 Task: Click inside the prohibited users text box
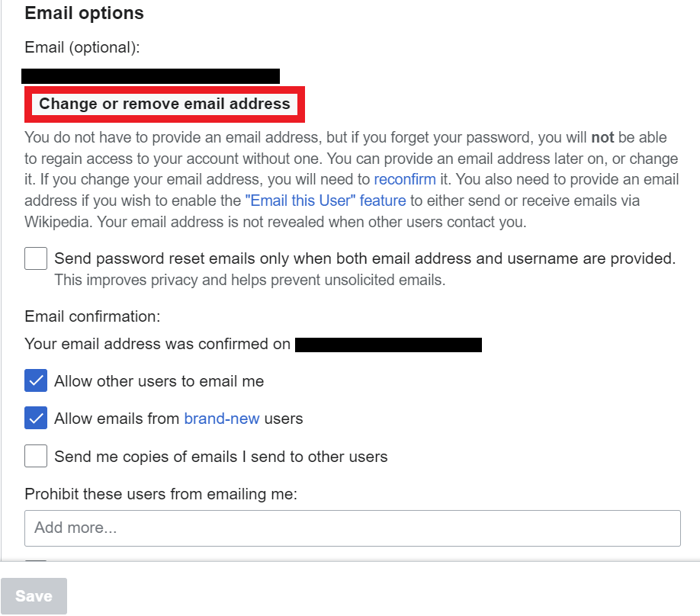352,528
